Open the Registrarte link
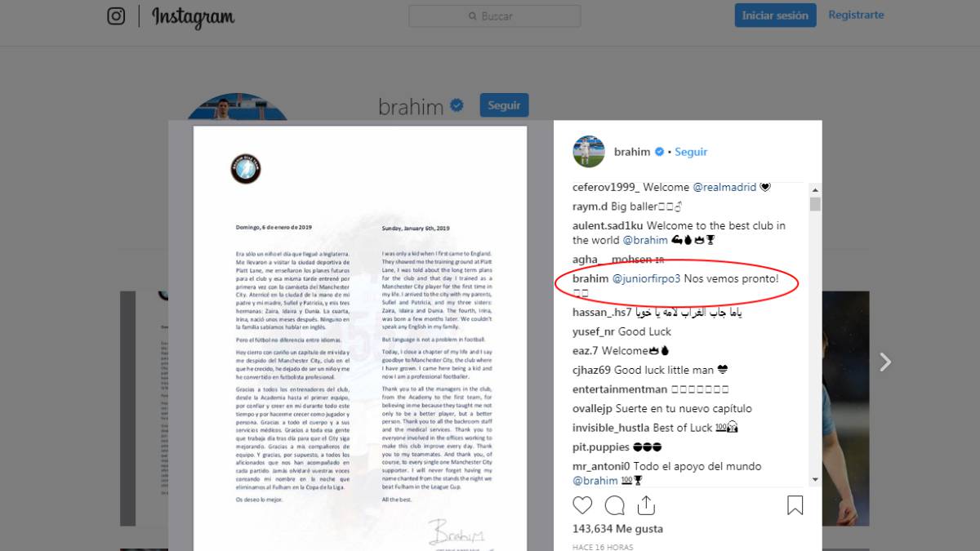Screen dimensions: 980x551 coord(856,15)
